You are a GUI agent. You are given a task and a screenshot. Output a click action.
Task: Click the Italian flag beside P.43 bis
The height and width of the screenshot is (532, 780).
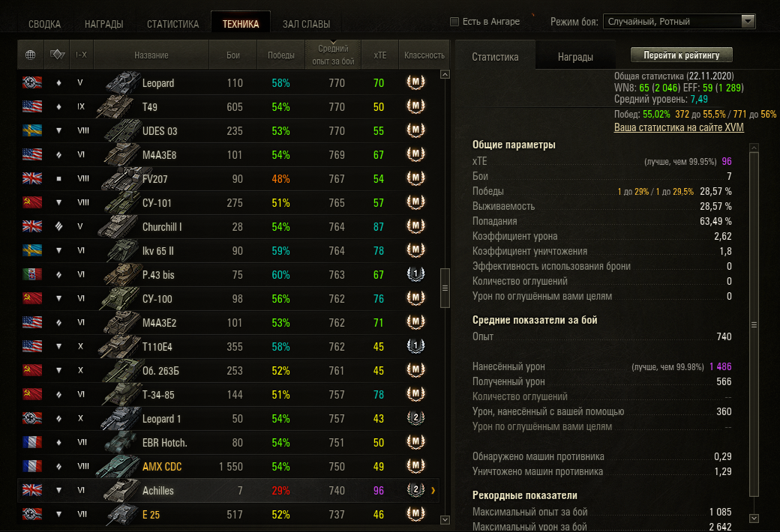click(32, 274)
